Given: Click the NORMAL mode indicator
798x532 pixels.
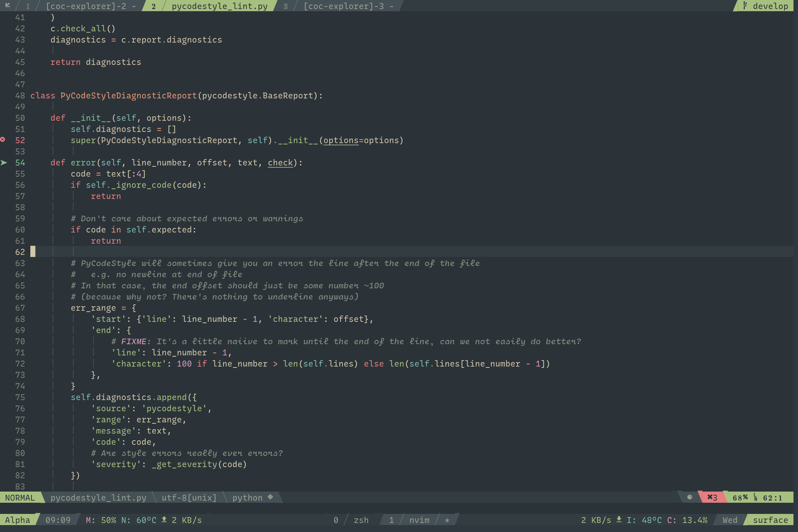Looking at the screenshot, I should pos(20,498).
